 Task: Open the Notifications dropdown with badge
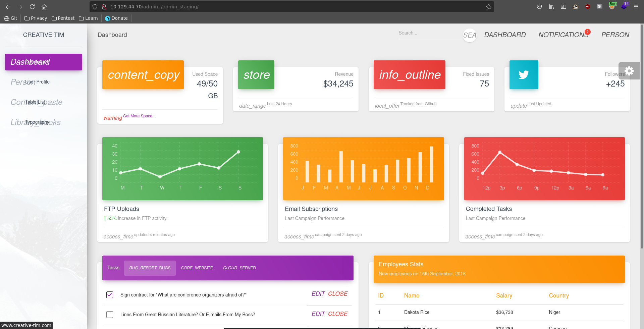pos(563,35)
